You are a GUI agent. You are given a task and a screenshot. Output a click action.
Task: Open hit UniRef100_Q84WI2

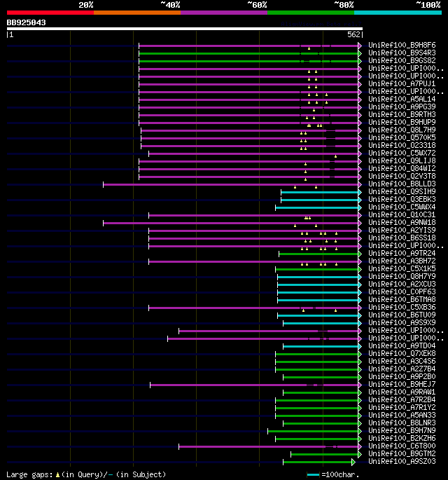click(x=402, y=168)
